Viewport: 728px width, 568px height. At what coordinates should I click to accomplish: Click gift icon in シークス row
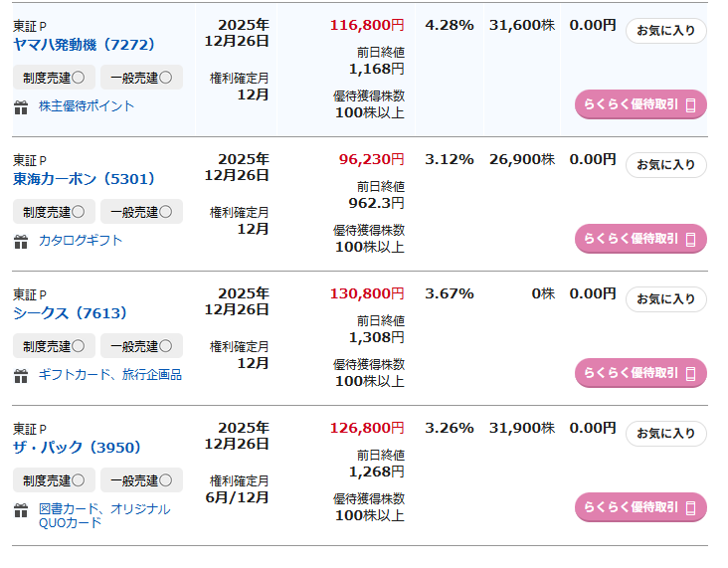pyautogui.click(x=21, y=375)
